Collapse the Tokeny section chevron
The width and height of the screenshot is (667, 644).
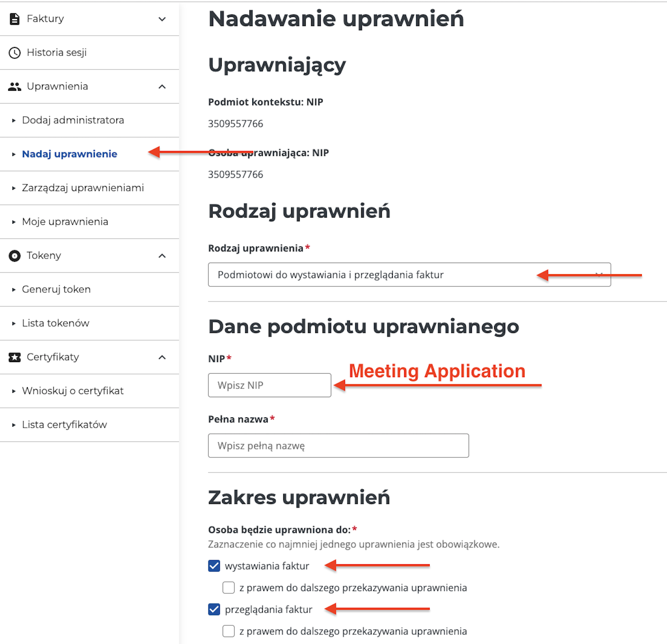pos(162,256)
